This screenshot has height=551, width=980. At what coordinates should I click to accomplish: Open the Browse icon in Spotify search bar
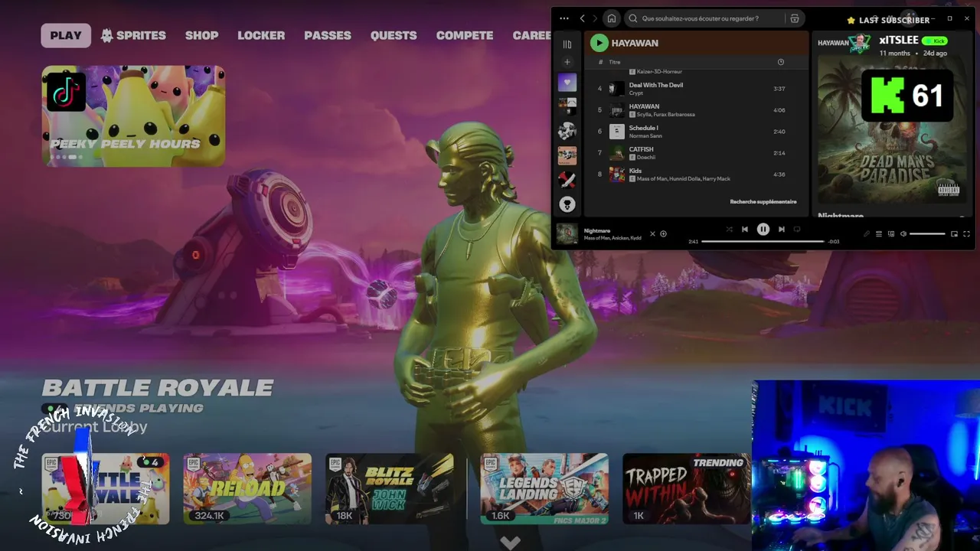tap(795, 18)
